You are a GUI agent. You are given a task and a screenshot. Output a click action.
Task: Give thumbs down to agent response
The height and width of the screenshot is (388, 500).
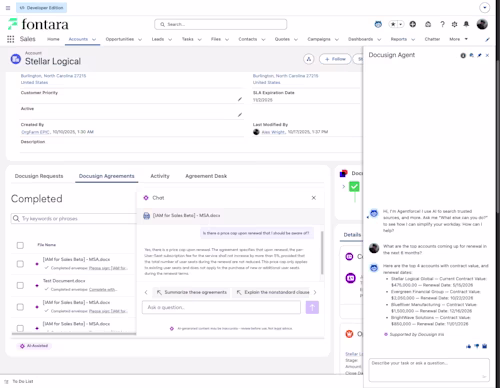click(x=477, y=346)
